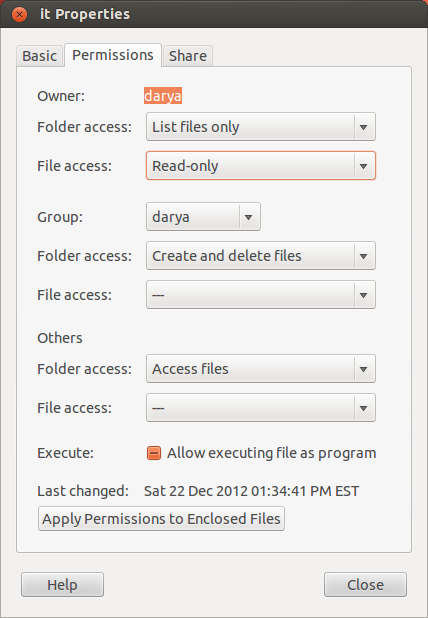Click Apply Permissions to Enclosed Files
This screenshot has height=618, width=428.
point(161,519)
